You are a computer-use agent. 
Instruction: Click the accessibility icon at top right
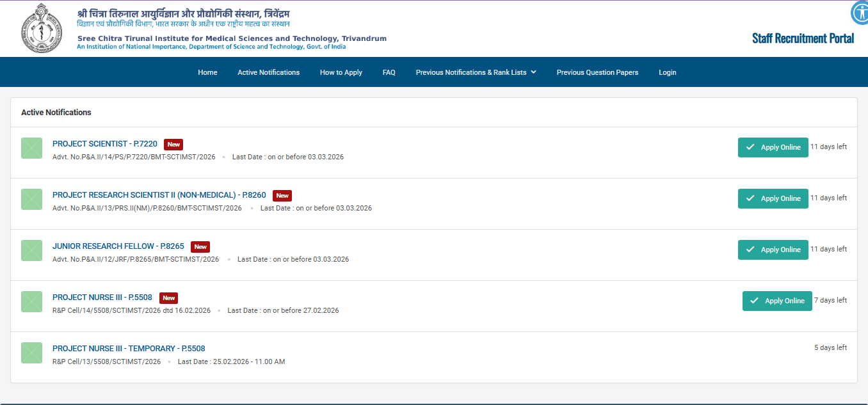tap(859, 13)
